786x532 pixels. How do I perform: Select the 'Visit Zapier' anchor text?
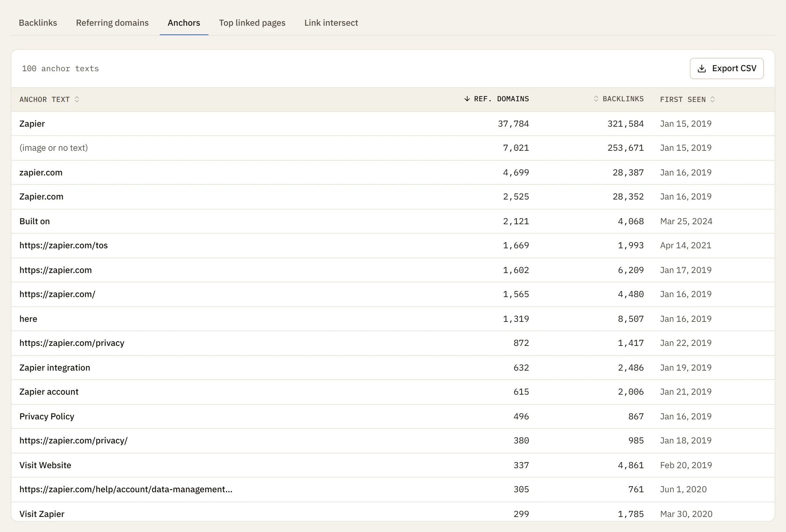pos(42,514)
